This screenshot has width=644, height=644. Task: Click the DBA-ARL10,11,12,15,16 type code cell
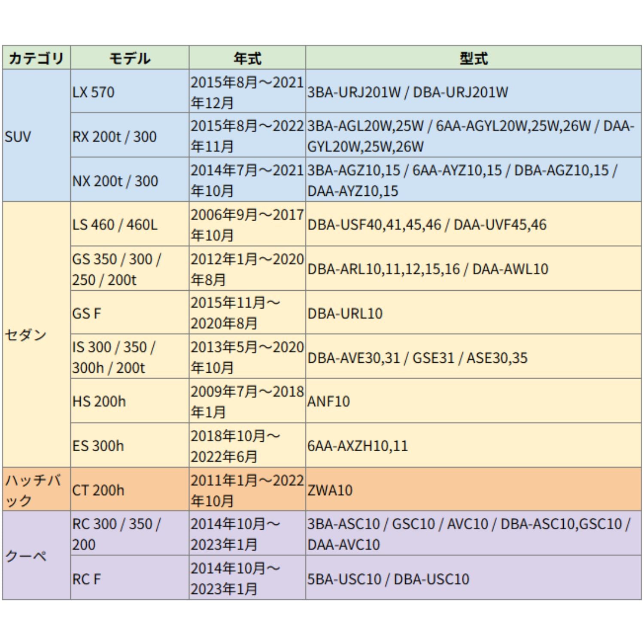[474, 268]
